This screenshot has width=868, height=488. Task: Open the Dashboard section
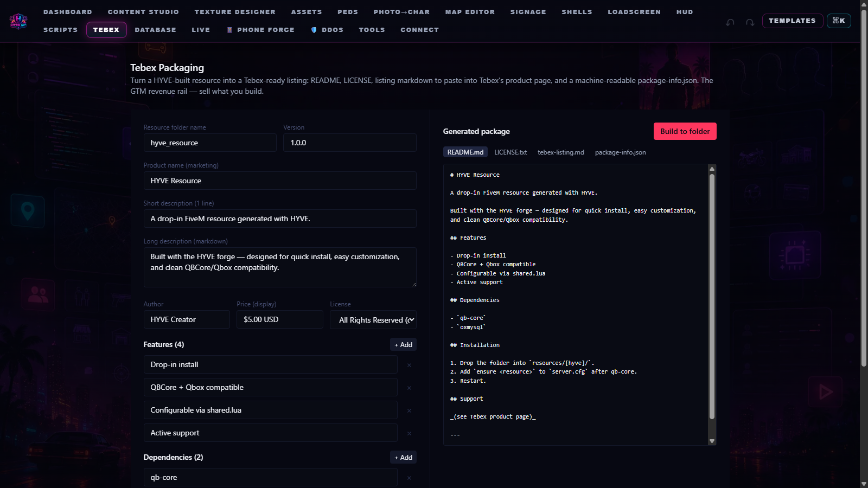point(68,12)
